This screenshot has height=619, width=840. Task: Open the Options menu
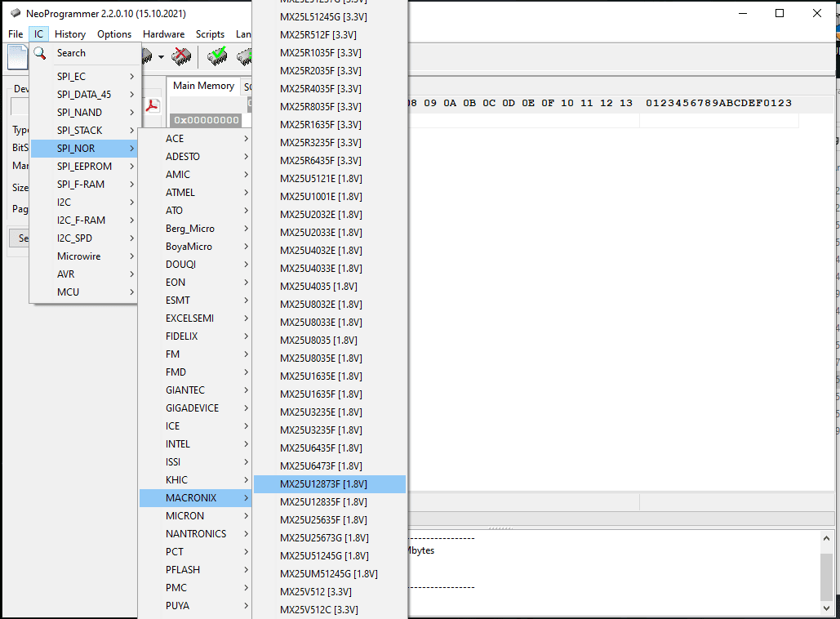click(x=114, y=33)
